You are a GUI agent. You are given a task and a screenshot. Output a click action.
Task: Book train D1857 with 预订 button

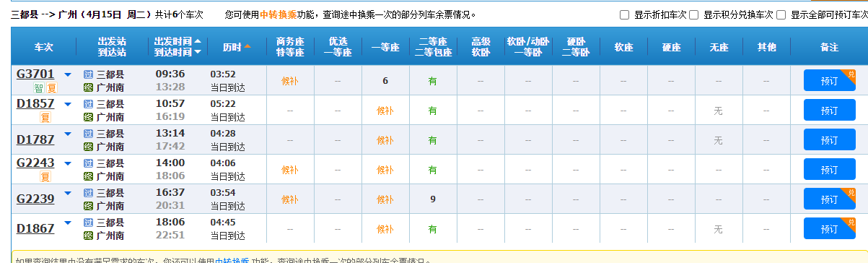tap(829, 111)
